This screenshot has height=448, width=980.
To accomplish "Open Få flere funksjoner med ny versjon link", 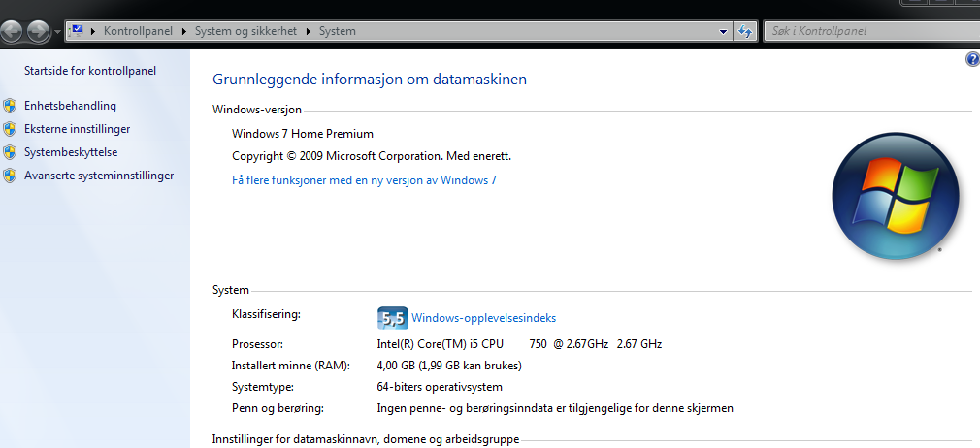I will (364, 180).
